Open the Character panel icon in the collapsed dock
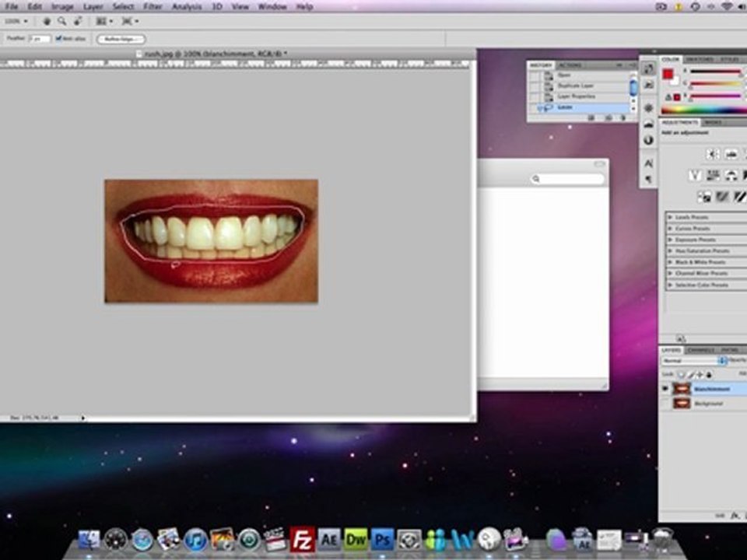The height and width of the screenshot is (560, 747). click(x=648, y=163)
